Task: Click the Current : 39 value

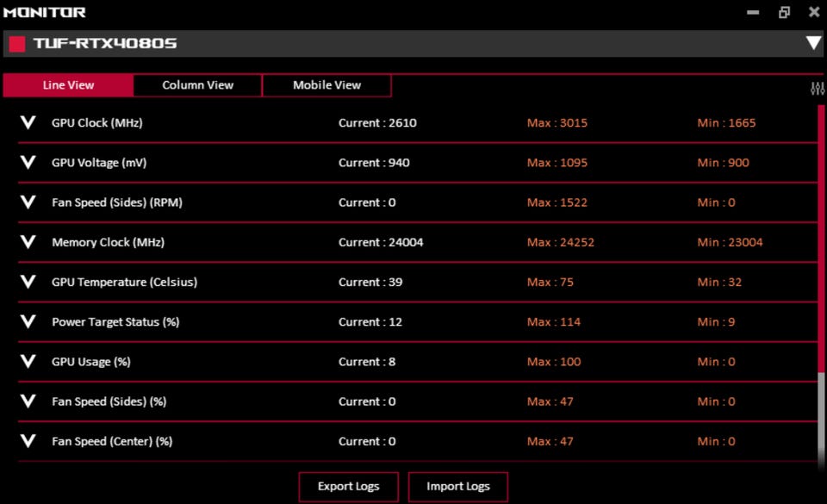Action: [370, 282]
